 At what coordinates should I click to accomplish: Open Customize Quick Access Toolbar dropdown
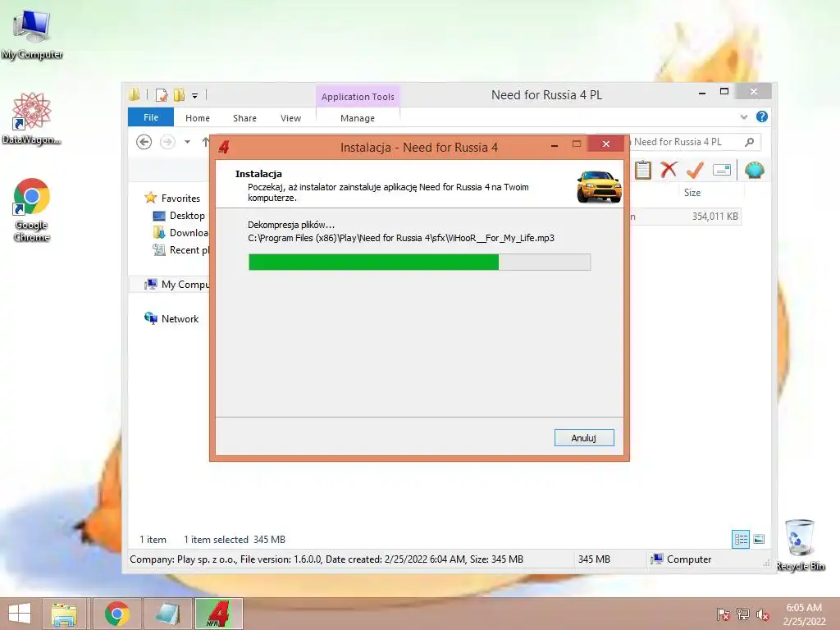click(195, 96)
